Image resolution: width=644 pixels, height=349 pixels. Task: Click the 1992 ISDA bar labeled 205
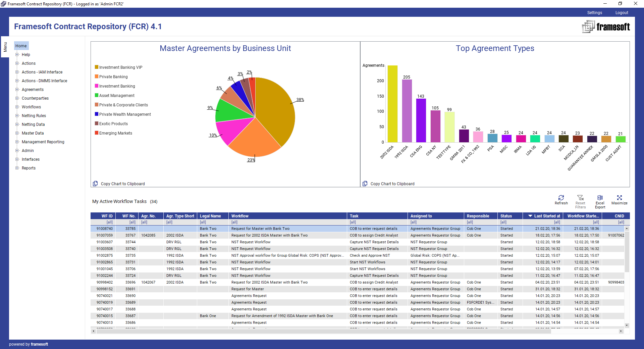tap(407, 111)
